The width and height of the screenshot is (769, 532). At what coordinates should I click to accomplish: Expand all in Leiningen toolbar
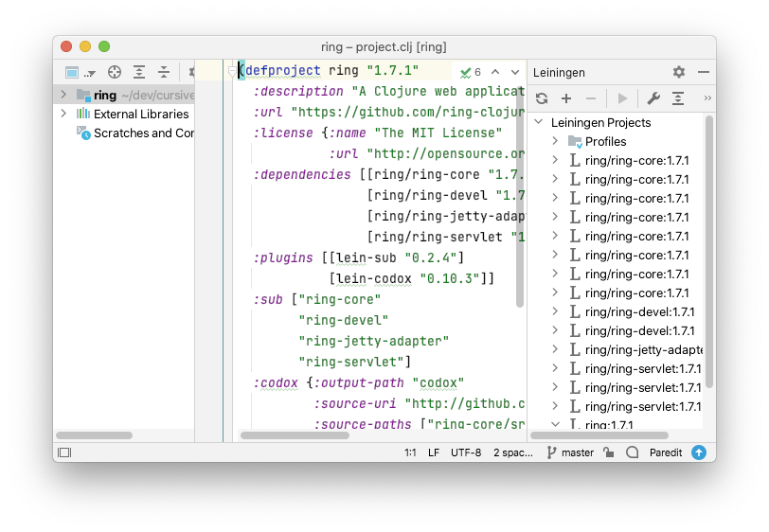(678, 98)
